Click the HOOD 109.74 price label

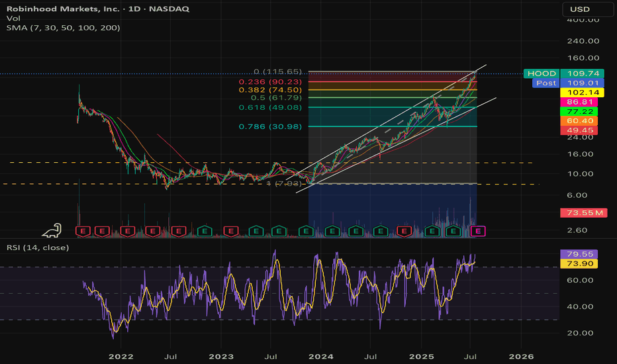pyautogui.click(x=564, y=73)
